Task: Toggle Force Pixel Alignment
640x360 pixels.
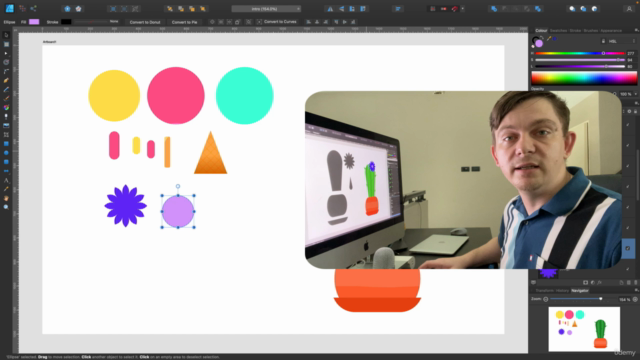Action: (x=433, y=9)
